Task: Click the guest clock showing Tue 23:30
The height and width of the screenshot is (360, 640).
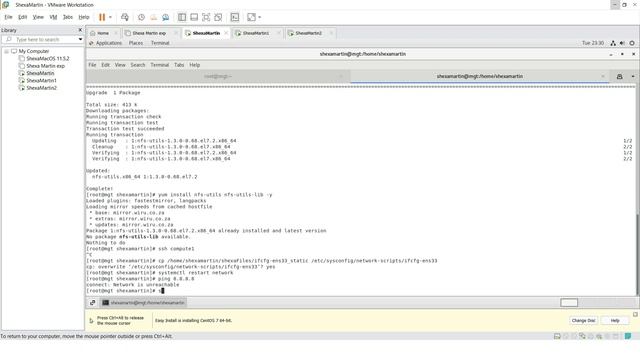Action: tap(593, 43)
